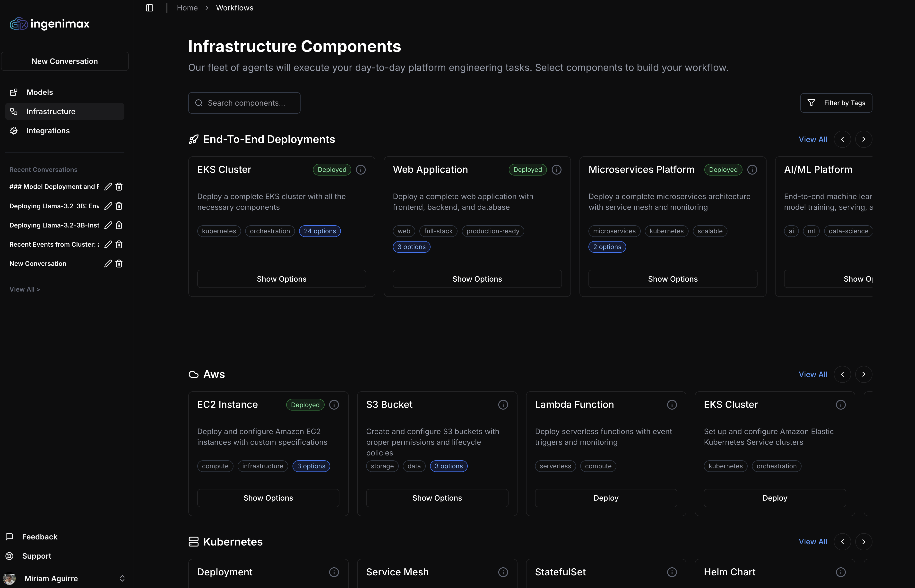Start a New Conversation
The image size is (915, 588).
pyautogui.click(x=65, y=61)
